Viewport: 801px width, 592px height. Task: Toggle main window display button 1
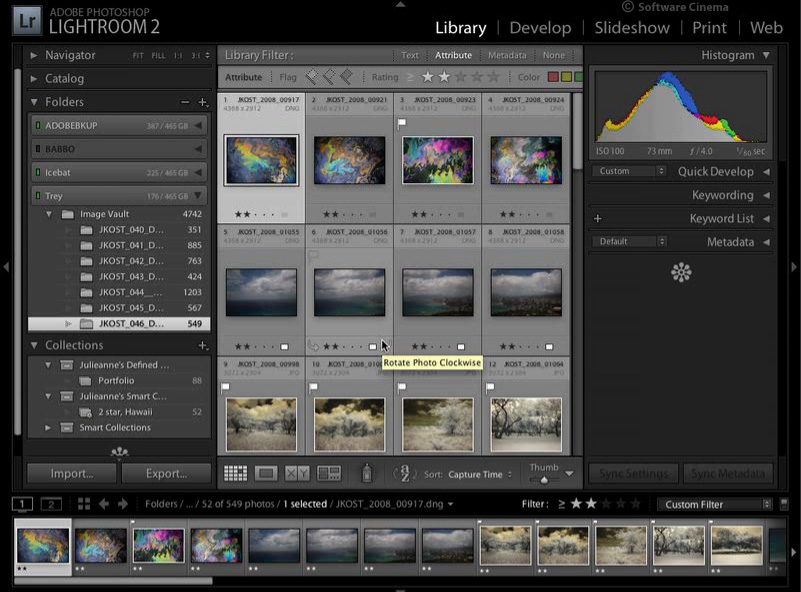(x=22, y=504)
